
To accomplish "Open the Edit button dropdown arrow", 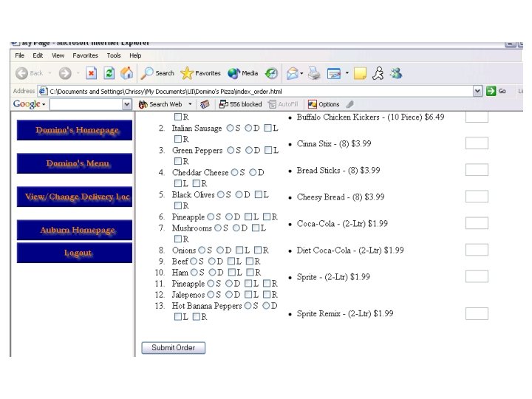I will pos(347,73).
